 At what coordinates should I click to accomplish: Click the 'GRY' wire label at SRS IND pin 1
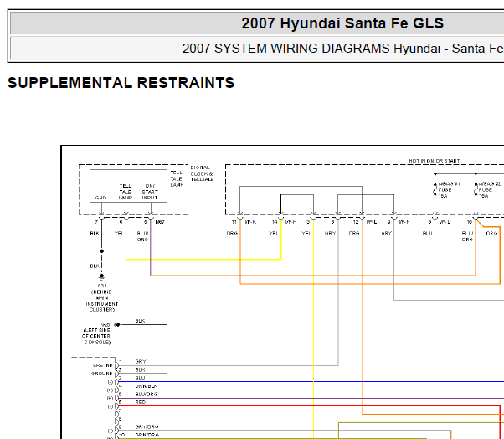[141, 361]
